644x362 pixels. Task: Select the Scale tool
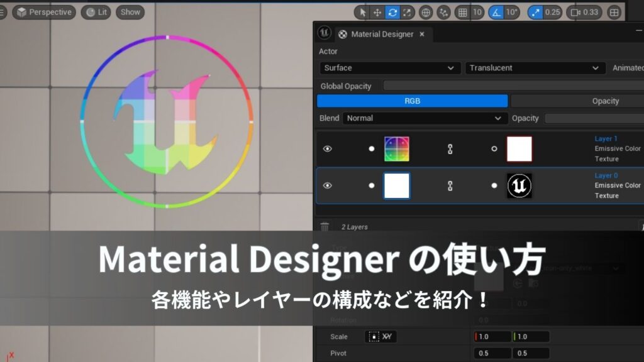406,11
